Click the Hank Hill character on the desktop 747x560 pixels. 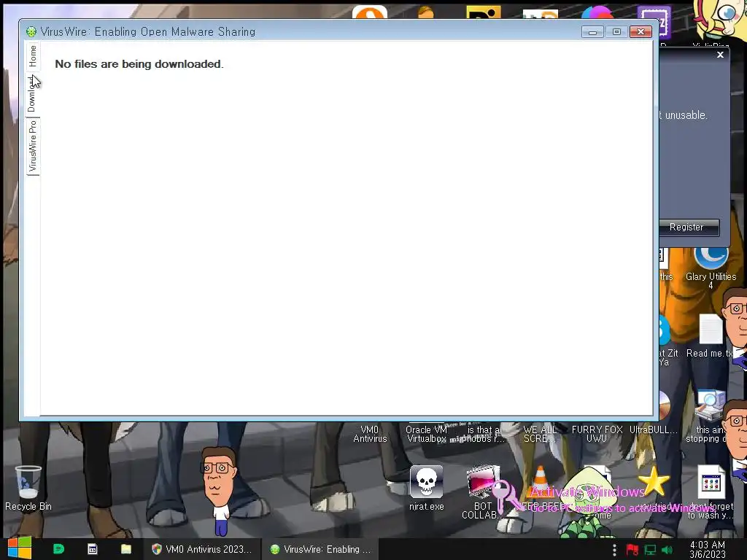pos(219,491)
